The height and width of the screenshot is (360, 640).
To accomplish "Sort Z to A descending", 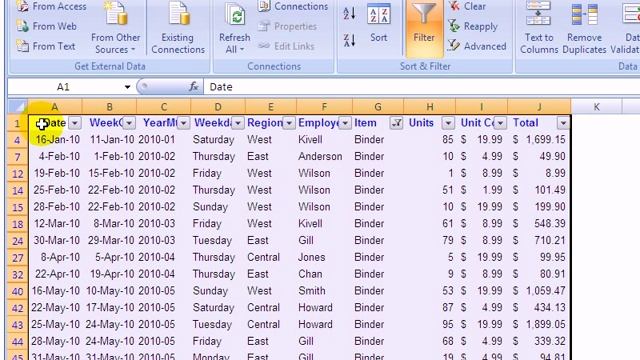I will pos(349,40).
